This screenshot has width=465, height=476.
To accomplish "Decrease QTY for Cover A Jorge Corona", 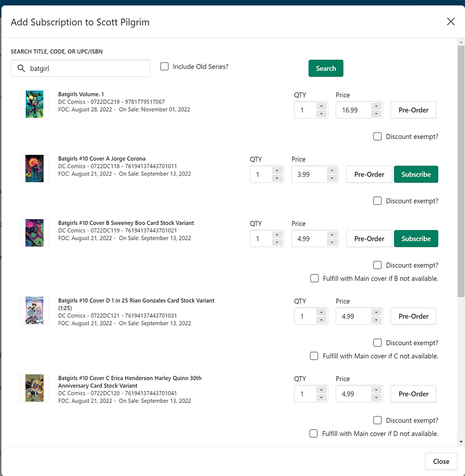I will point(277,178).
